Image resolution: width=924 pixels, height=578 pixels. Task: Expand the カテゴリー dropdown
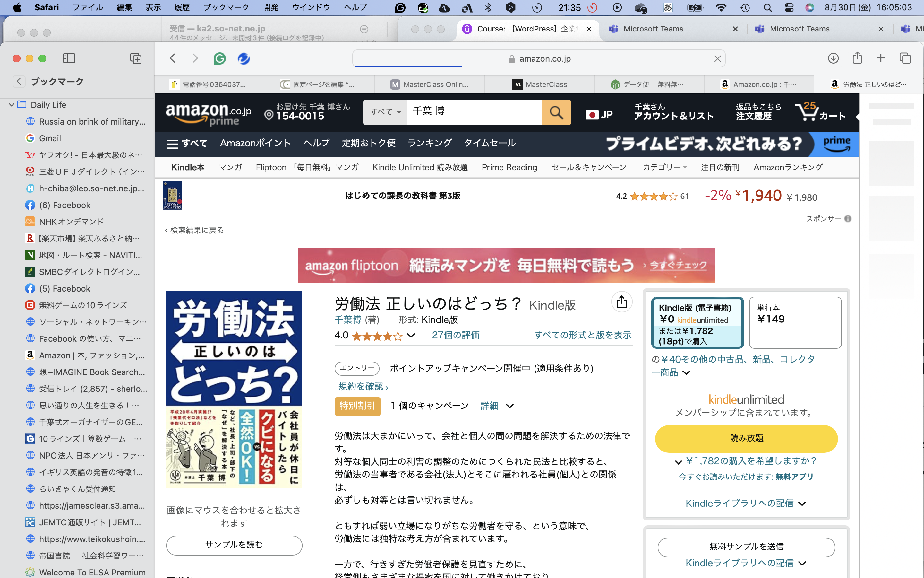tap(664, 167)
